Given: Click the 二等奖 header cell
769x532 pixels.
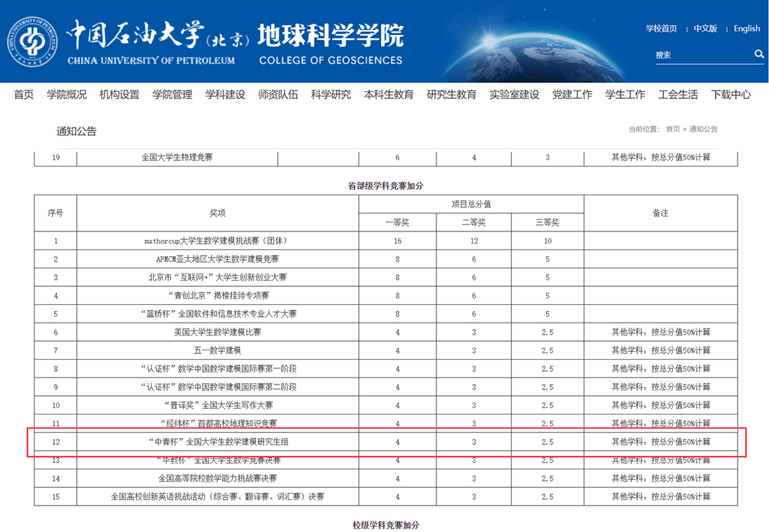Looking at the screenshot, I should pyautogui.click(x=474, y=222).
